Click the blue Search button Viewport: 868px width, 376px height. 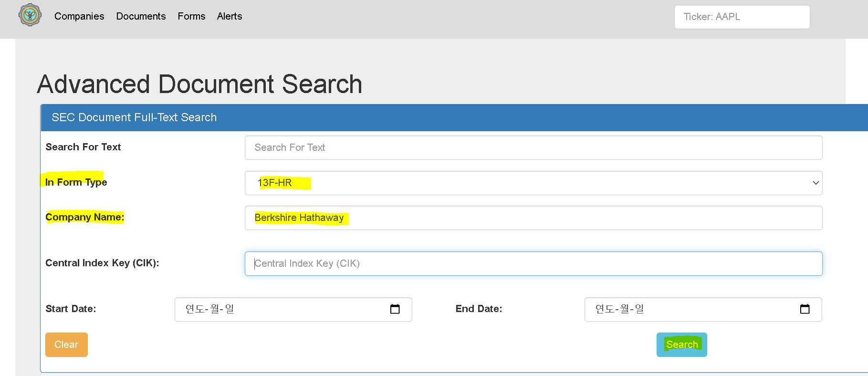(682, 345)
